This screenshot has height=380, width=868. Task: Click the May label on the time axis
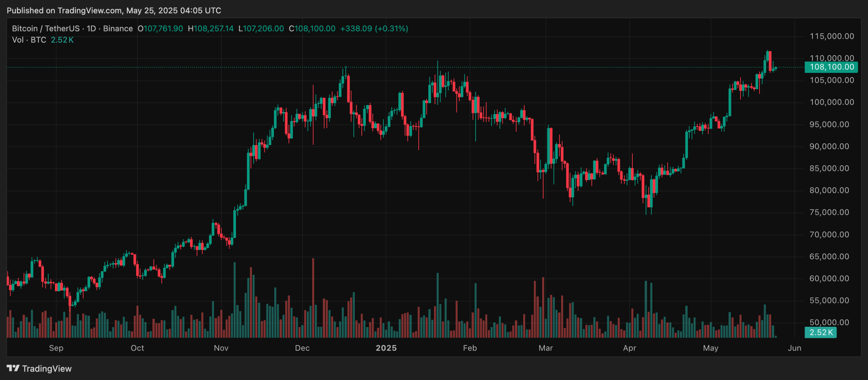pos(711,348)
